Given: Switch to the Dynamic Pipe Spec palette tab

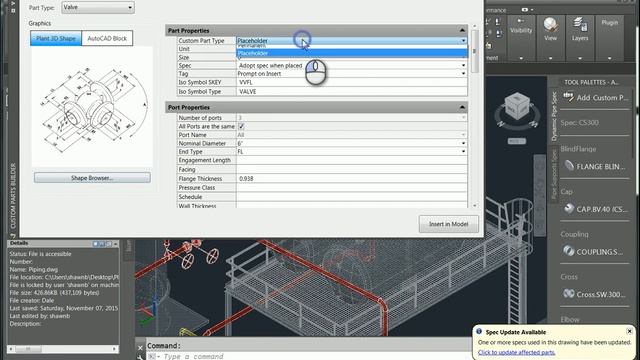Looking at the screenshot, I should tap(554, 117).
